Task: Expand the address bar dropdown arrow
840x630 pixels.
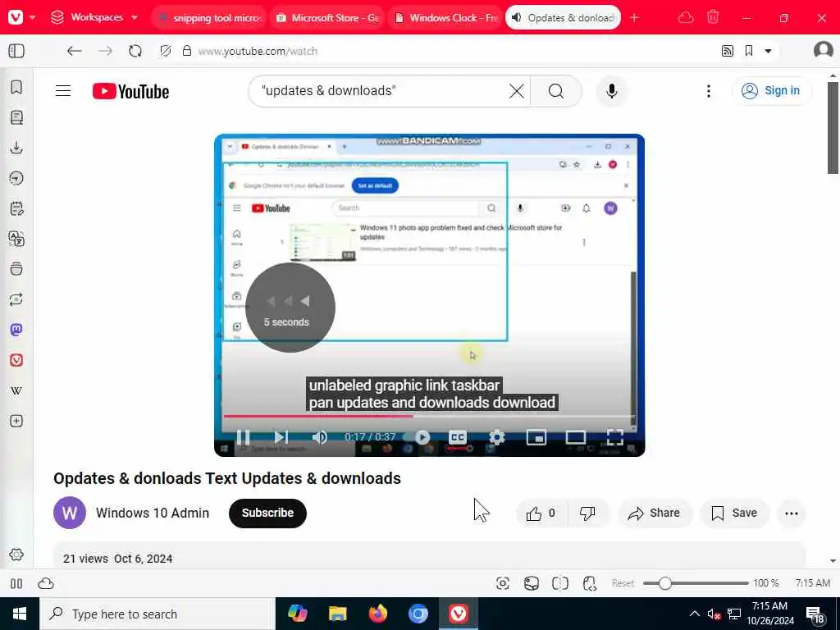Action: click(x=768, y=52)
